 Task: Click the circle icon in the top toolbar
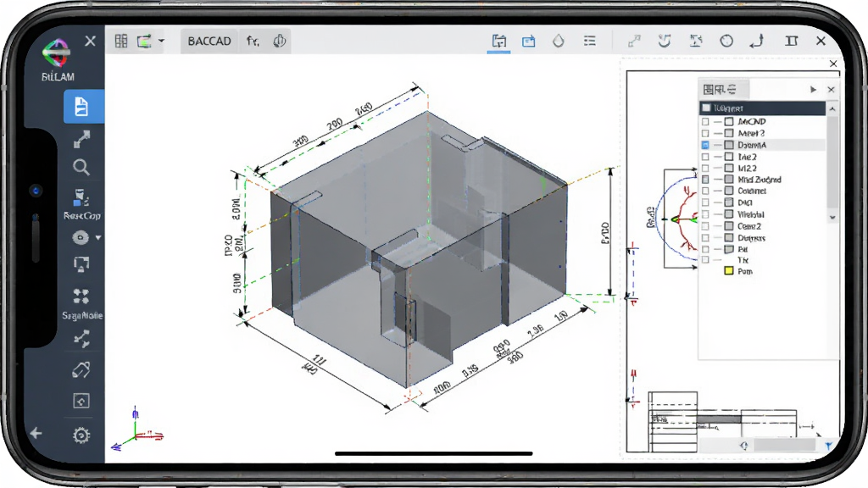pyautogui.click(x=726, y=41)
